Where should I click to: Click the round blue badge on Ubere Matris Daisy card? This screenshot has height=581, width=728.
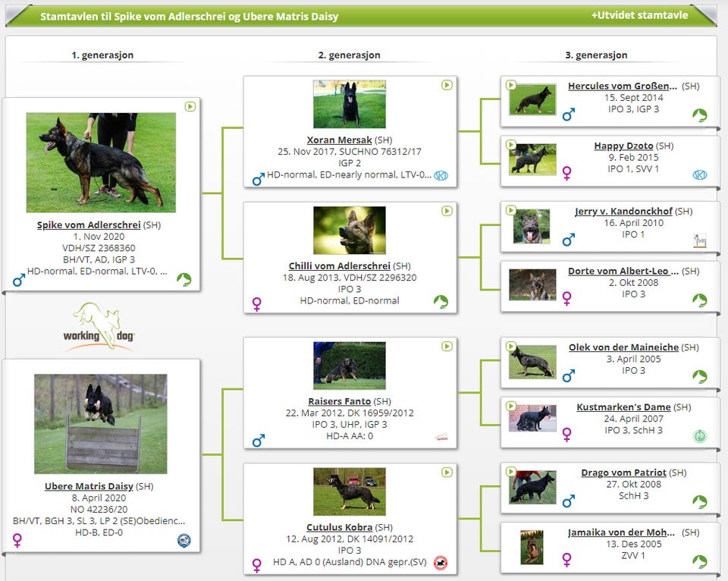pyautogui.click(x=184, y=540)
